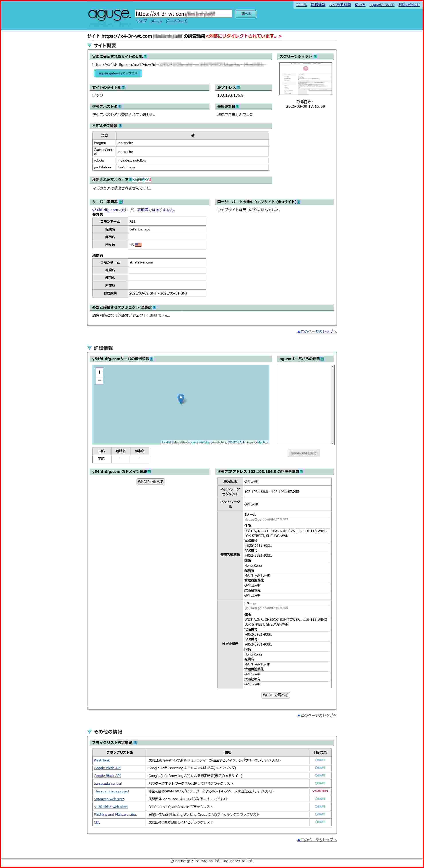Click help icon beside 同一サーバー上の他のウェブサイト
The height and width of the screenshot is (868, 424).
pos(299,202)
